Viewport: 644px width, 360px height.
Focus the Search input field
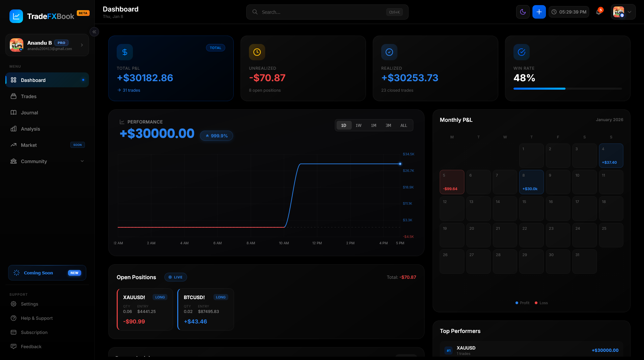click(321, 12)
